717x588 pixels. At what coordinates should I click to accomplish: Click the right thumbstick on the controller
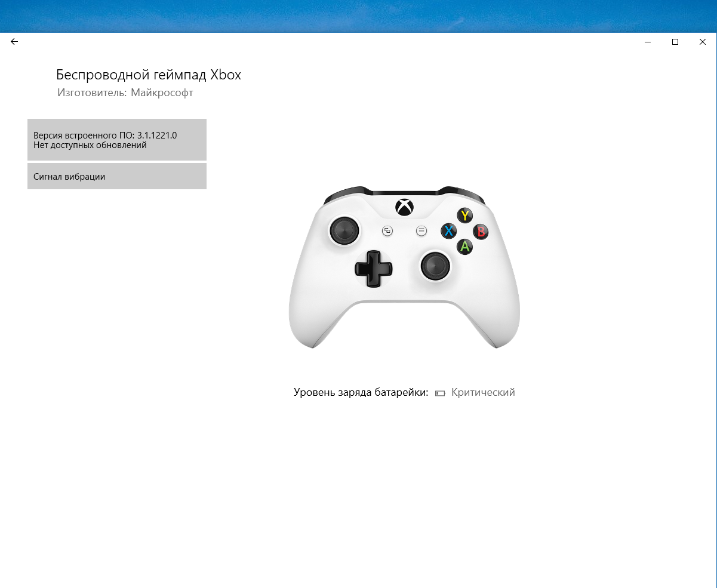[x=435, y=266]
